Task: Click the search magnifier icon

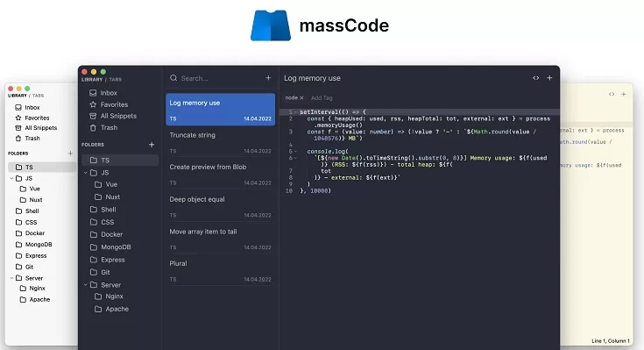Action: click(173, 78)
